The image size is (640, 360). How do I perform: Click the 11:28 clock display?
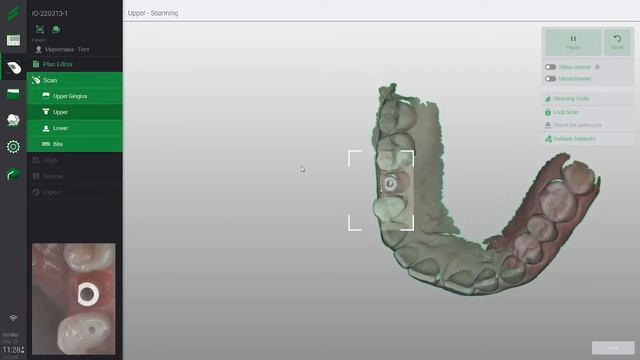[11, 350]
